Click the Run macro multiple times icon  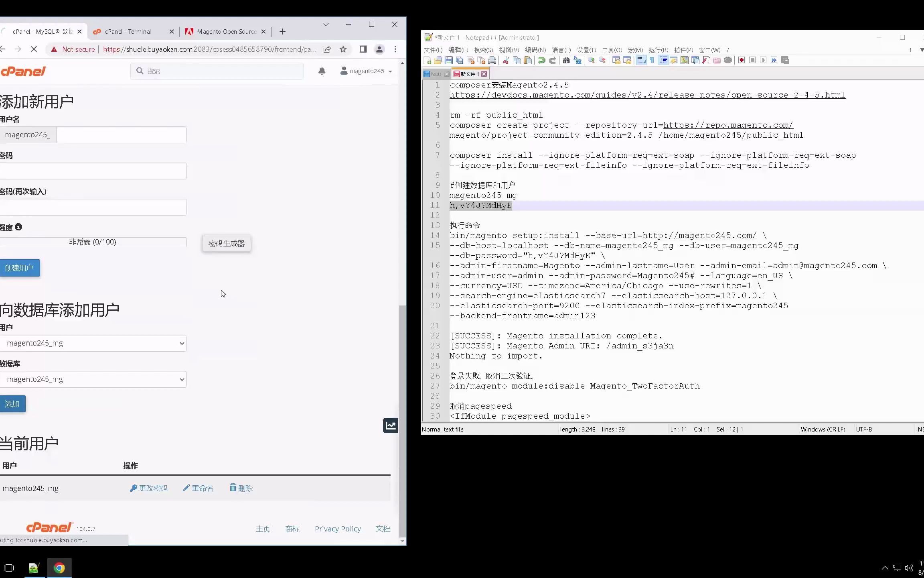coord(774,60)
